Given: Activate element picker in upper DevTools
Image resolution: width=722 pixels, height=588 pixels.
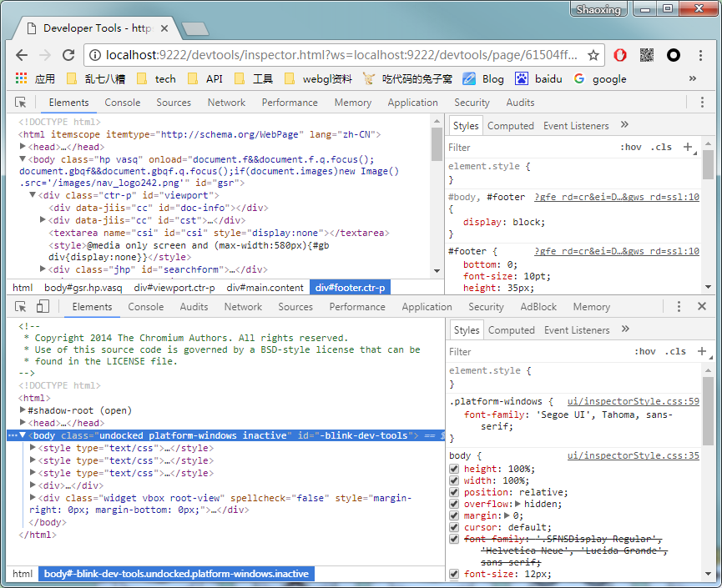Looking at the screenshot, I should 21,102.
